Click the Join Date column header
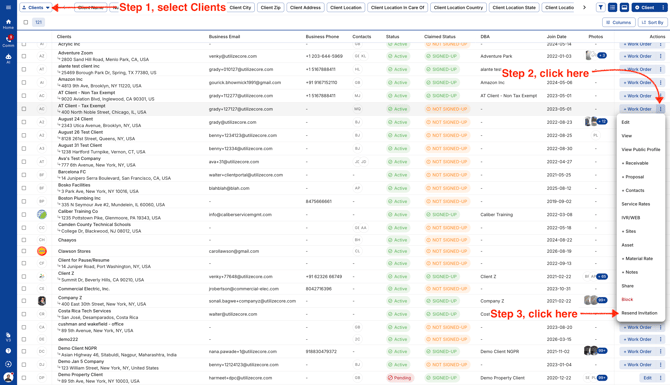The width and height of the screenshot is (670, 385). (x=556, y=37)
